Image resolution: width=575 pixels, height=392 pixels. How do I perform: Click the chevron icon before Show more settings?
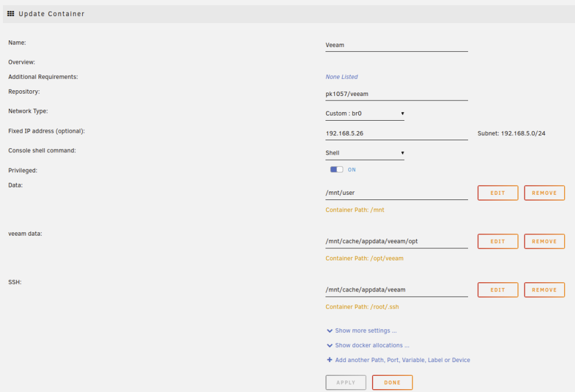(329, 330)
